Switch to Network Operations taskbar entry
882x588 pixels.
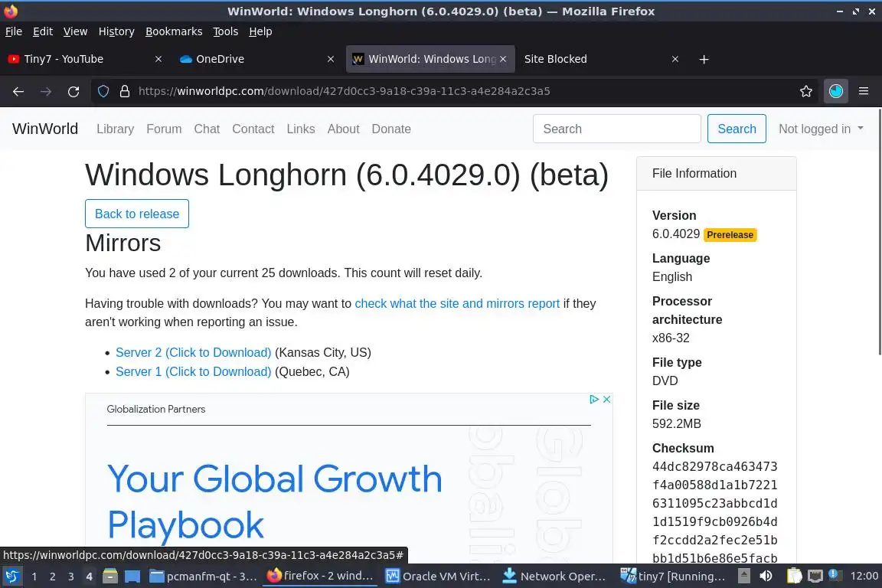(x=555, y=577)
